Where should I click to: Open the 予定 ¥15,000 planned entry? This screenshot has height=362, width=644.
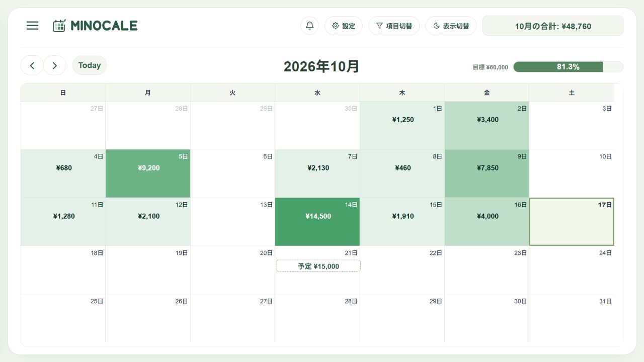coord(318,266)
